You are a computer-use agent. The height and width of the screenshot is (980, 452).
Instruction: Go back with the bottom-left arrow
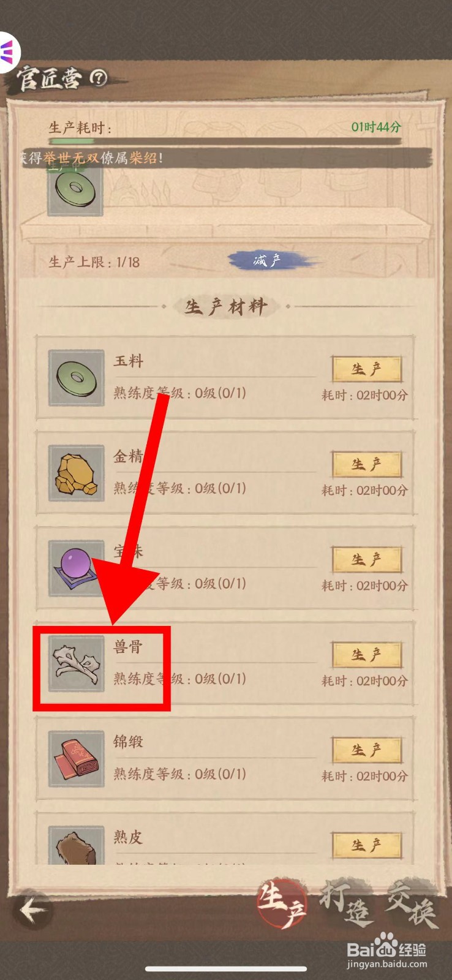[33, 910]
